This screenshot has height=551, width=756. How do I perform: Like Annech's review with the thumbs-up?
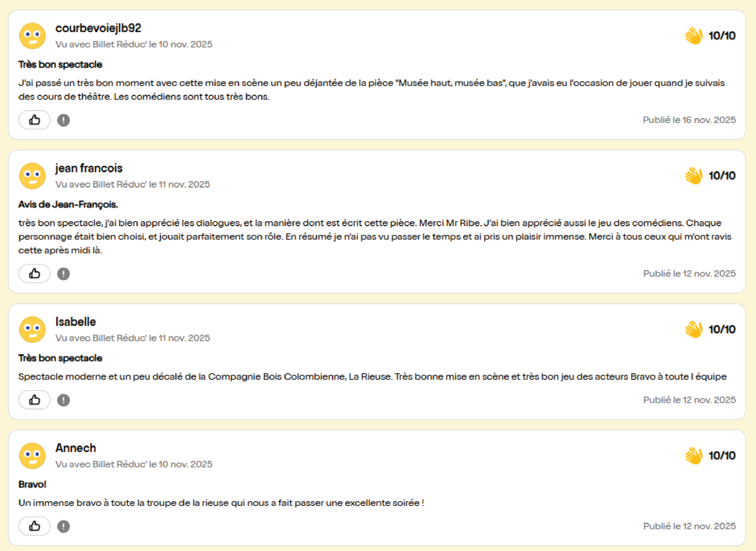coord(34,526)
